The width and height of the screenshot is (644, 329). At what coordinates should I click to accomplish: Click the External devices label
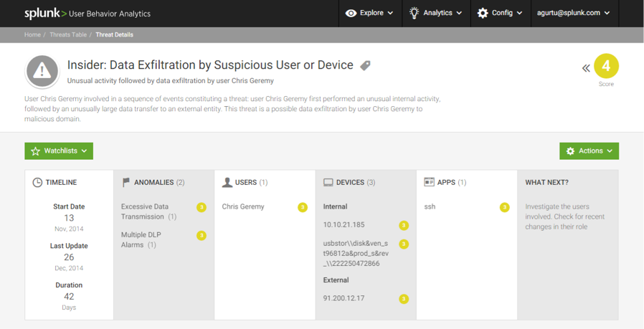[336, 280]
